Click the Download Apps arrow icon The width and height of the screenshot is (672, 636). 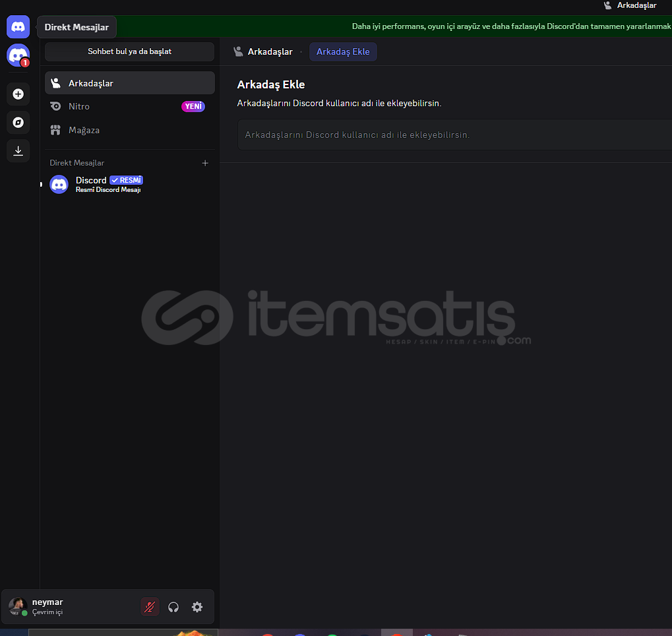click(x=18, y=150)
